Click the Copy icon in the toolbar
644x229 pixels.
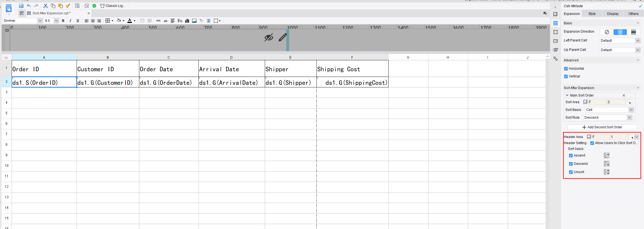click(x=53, y=6)
